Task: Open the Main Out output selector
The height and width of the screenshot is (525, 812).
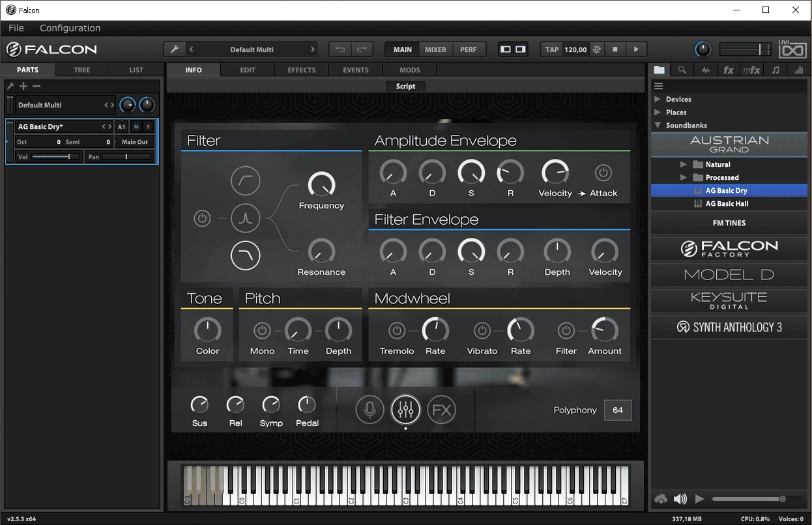Action: click(135, 142)
